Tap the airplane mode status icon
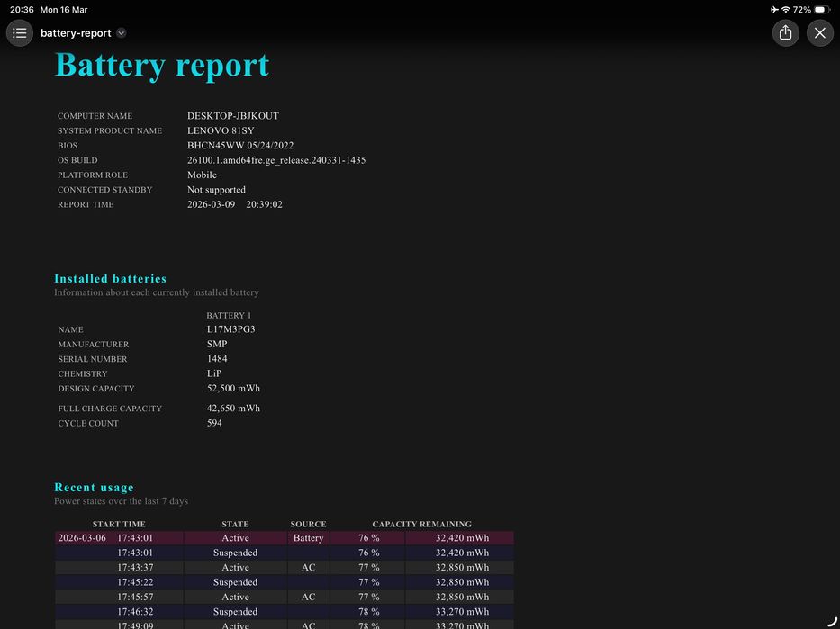840x629 pixels. [774, 10]
